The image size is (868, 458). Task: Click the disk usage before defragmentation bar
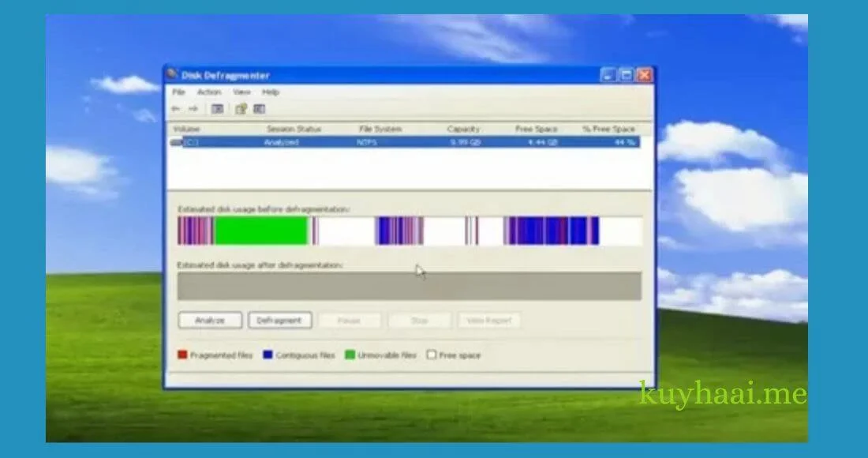[410, 231]
